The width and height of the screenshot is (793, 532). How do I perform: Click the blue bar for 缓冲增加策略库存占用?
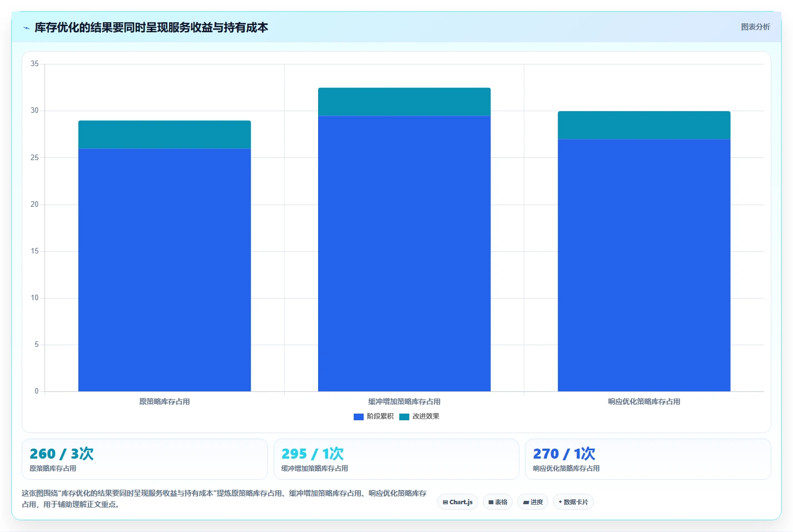[404, 253]
